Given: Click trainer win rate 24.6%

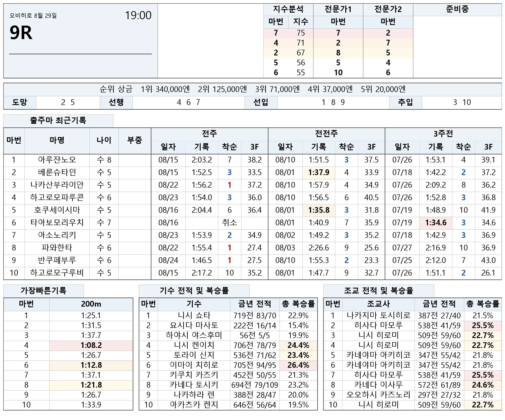Looking at the screenshot, I should [x=483, y=385].
